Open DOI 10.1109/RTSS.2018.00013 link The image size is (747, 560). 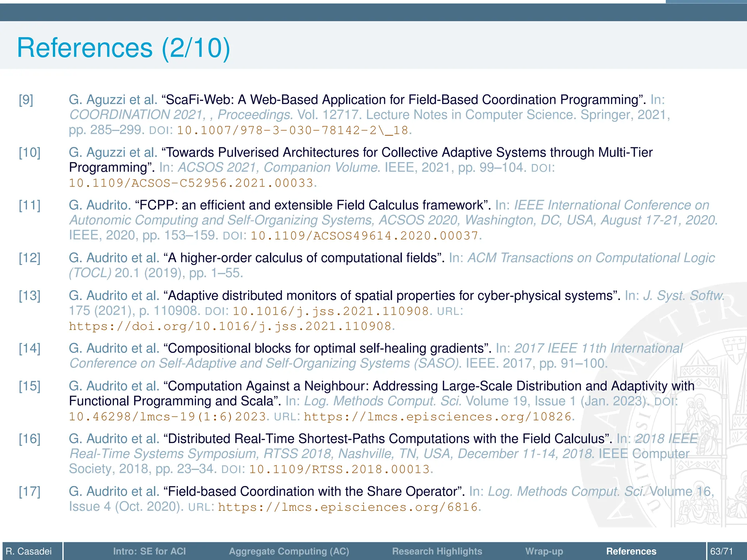[x=339, y=469]
